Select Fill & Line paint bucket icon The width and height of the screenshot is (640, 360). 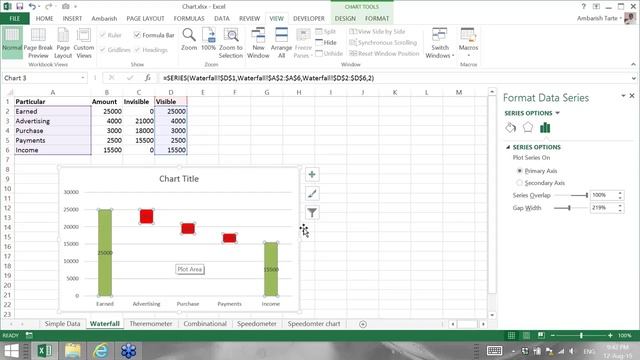(511, 128)
